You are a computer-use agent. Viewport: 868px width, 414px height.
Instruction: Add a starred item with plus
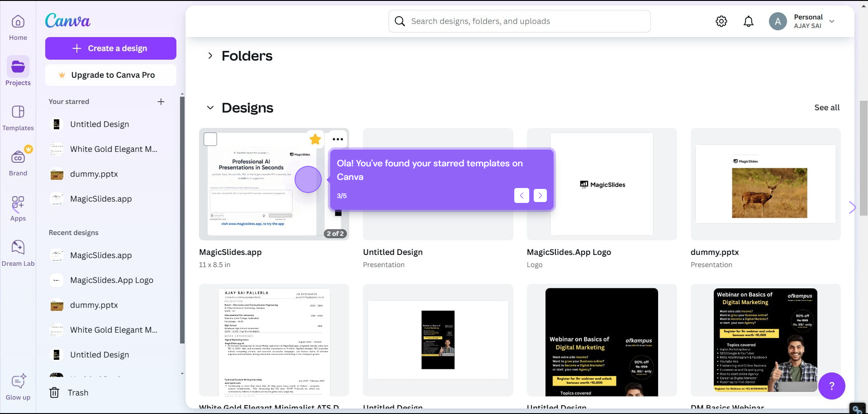pyautogui.click(x=161, y=102)
